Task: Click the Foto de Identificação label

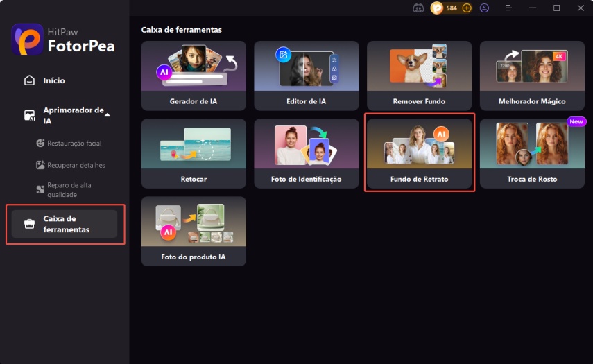Action: point(306,179)
